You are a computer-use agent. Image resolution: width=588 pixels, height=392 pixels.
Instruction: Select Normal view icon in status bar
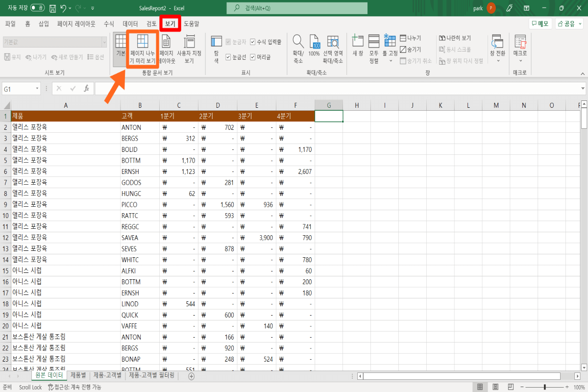click(x=480, y=387)
